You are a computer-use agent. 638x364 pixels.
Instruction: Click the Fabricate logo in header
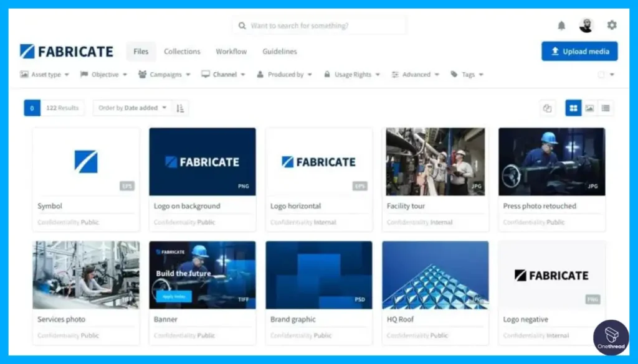tap(67, 52)
